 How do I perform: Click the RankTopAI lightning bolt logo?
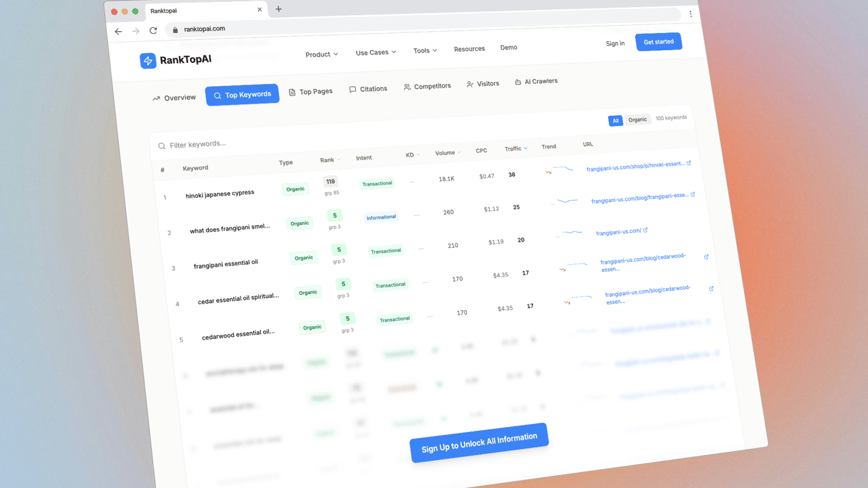[148, 60]
